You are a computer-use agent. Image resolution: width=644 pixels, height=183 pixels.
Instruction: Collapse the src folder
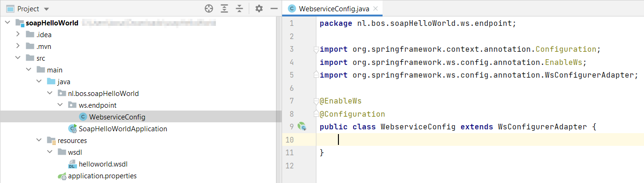[18, 58]
